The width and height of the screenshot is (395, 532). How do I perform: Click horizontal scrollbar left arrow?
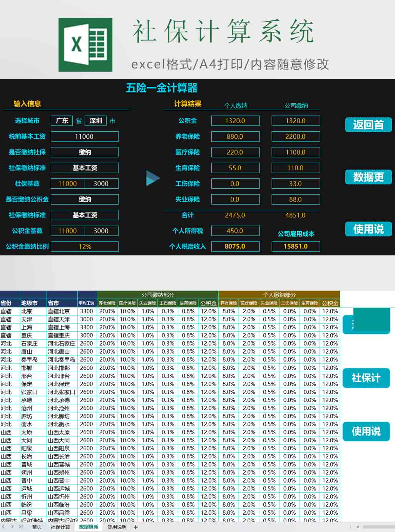click(358, 527)
